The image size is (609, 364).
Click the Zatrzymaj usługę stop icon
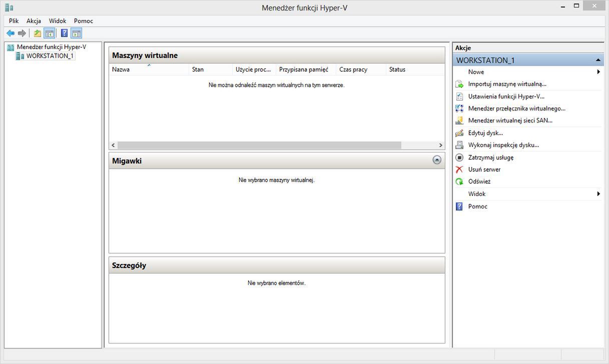click(459, 157)
